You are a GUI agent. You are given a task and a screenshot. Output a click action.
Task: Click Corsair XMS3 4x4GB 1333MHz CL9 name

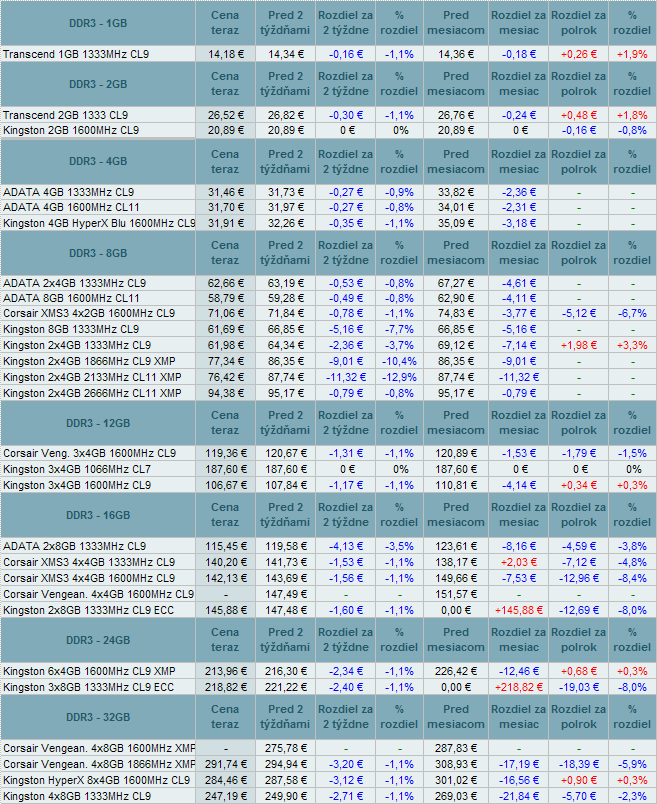click(x=89, y=562)
